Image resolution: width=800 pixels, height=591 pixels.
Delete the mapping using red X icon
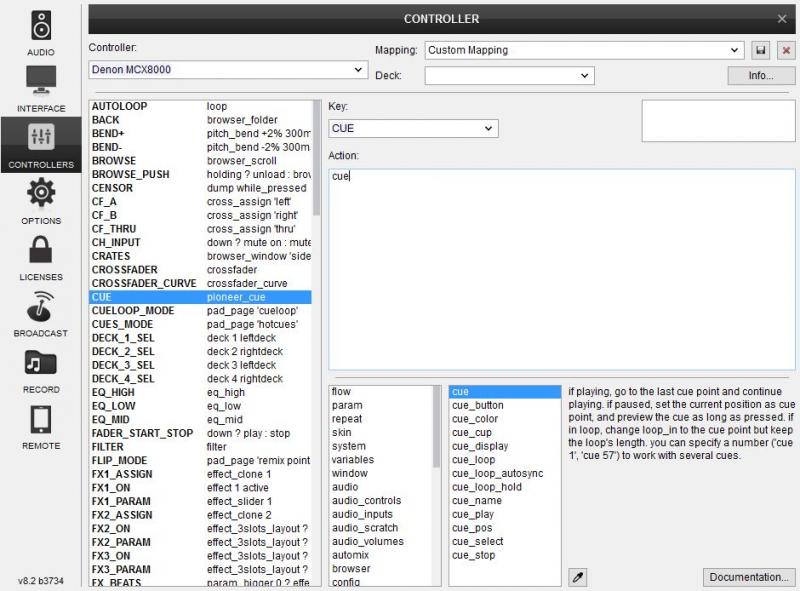(x=786, y=50)
